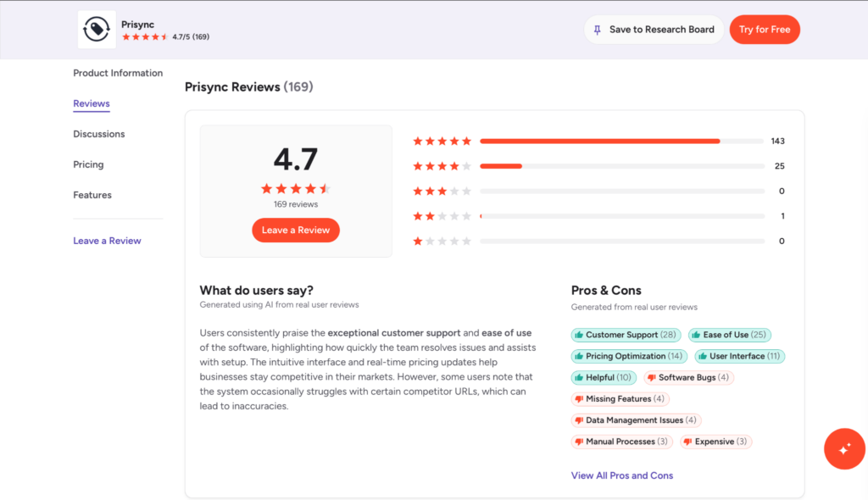Click the one-star rating bar with 0

coord(622,241)
